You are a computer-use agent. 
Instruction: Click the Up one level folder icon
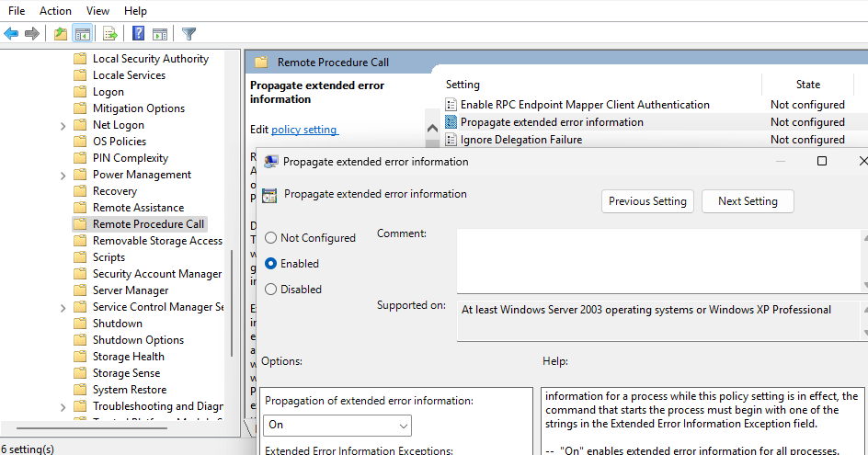[61, 34]
